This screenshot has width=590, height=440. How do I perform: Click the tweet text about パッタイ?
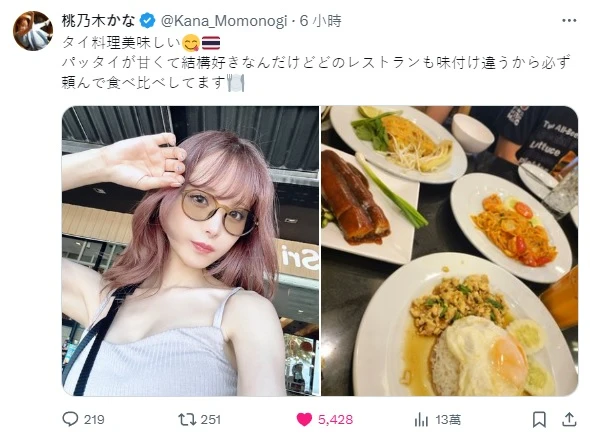316,73
